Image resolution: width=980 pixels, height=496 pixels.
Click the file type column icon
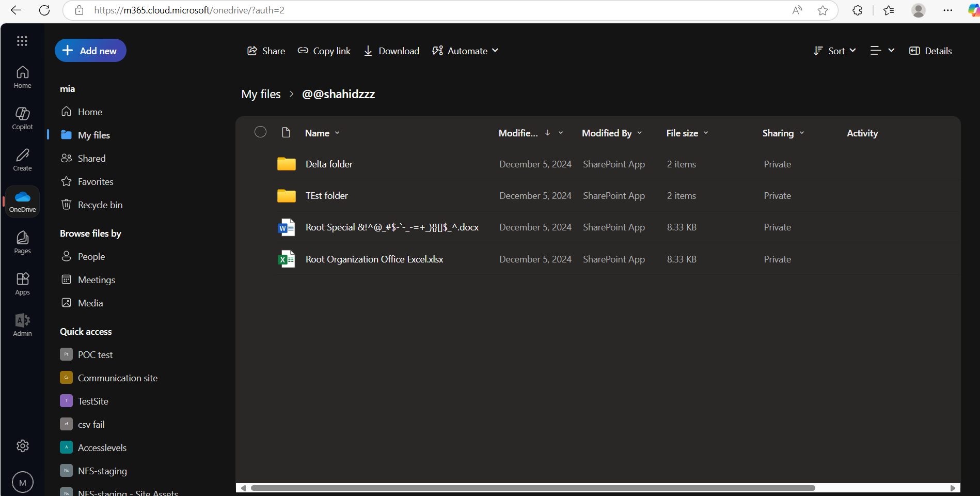tap(286, 132)
